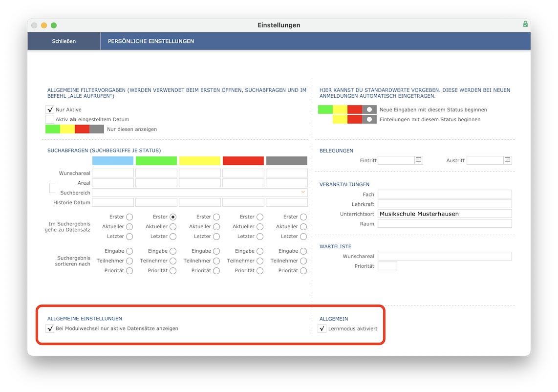The height and width of the screenshot is (392, 558).
Task: Select Erster radio in blue column
Action: pyautogui.click(x=129, y=217)
